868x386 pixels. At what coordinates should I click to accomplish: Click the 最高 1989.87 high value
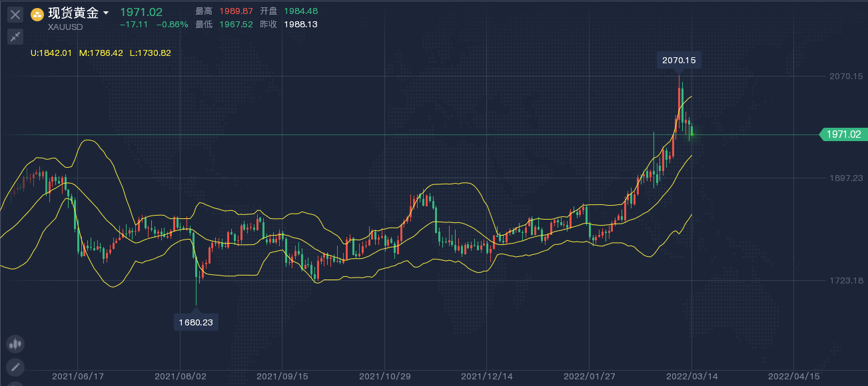[x=236, y=11]
